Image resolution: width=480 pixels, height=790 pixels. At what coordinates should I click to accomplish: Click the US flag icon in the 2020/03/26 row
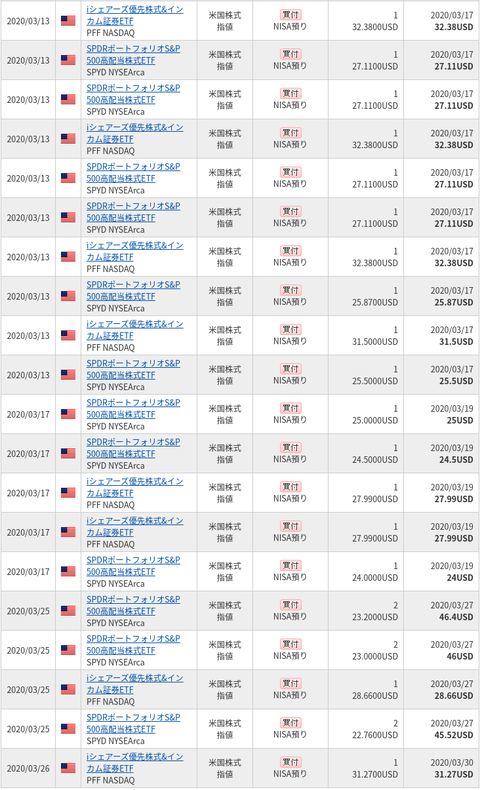click(68, 767)
